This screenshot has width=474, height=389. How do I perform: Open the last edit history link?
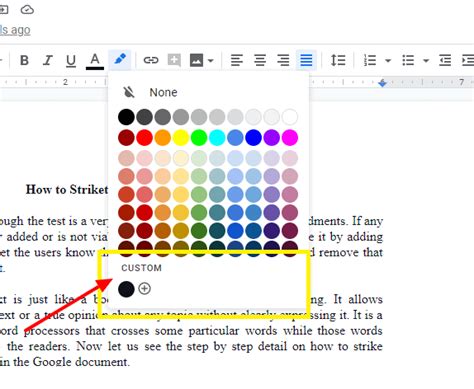(15, 30)
